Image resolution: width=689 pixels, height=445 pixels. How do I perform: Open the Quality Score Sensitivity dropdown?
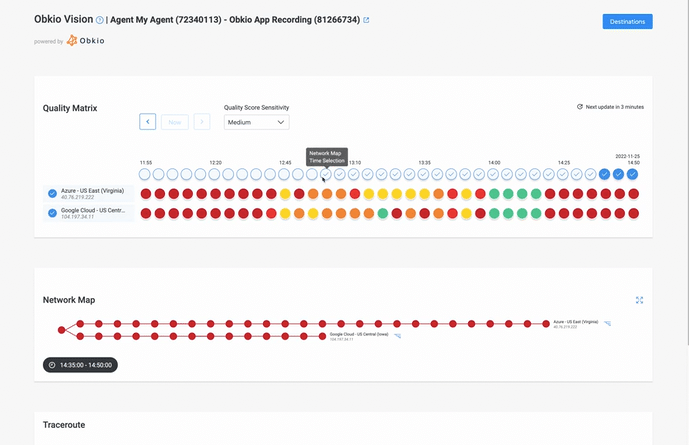click(x=256, y=122)
